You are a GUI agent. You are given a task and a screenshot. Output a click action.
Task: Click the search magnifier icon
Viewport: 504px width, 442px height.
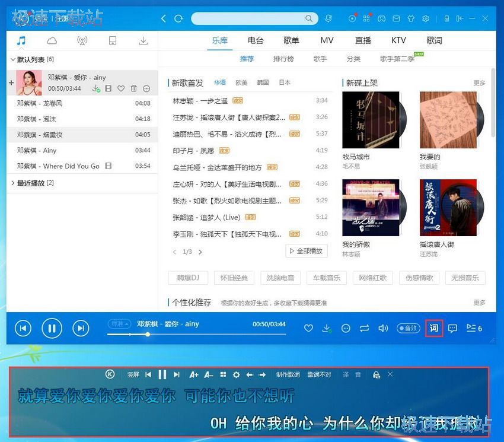(309, 18)
